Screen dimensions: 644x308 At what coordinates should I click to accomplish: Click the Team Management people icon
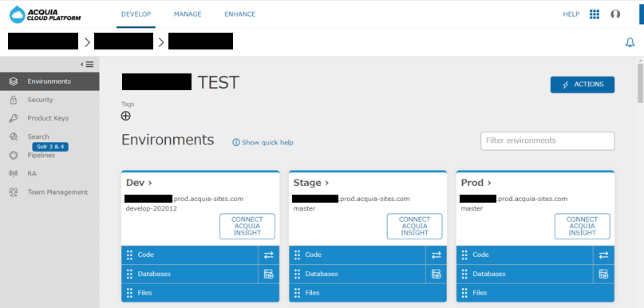click(13, 192)
